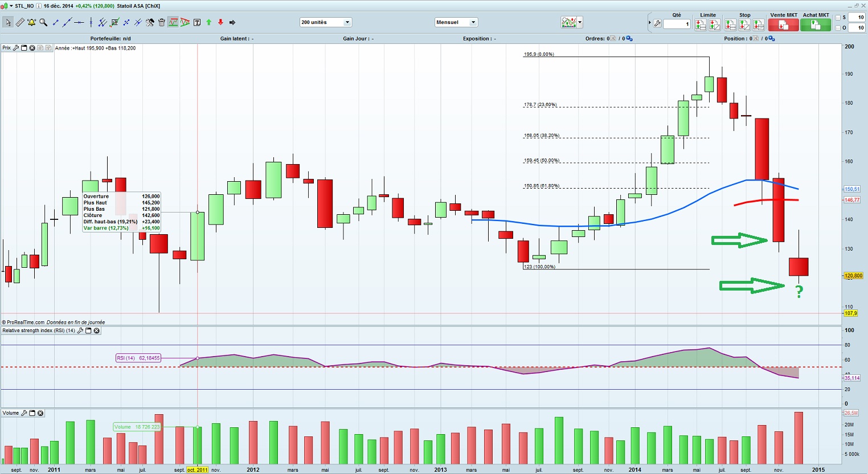Select the arrow cursor tool

8,22
